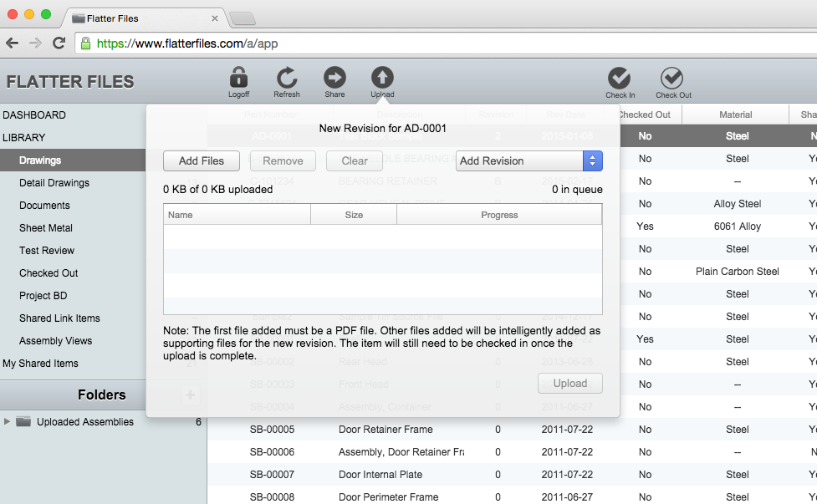Select part number SB-00007
Viewport: 817px width, 504px height.
point(272,474)
